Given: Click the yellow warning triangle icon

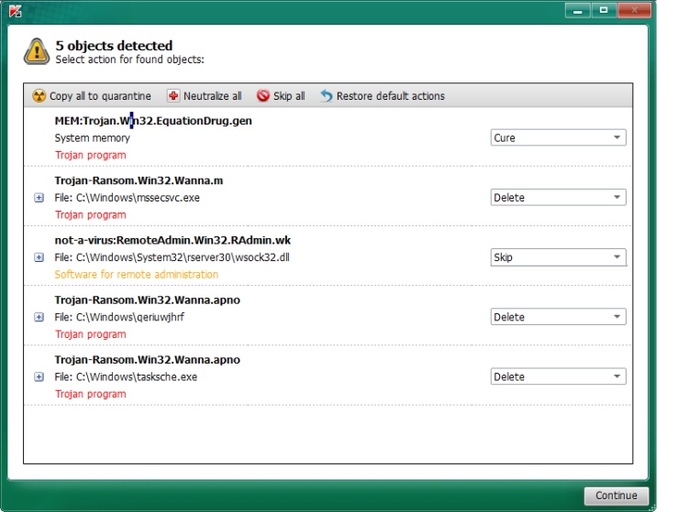Looking at the screenshot, I should 37,51.
